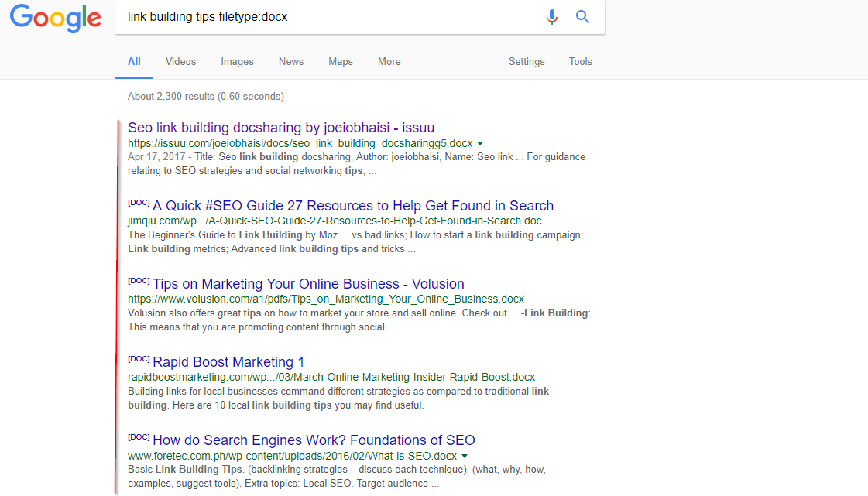Screen dimensions: 868x496
Task: Open Seo link building docsharing issuu result
Action: pos(280,127)
